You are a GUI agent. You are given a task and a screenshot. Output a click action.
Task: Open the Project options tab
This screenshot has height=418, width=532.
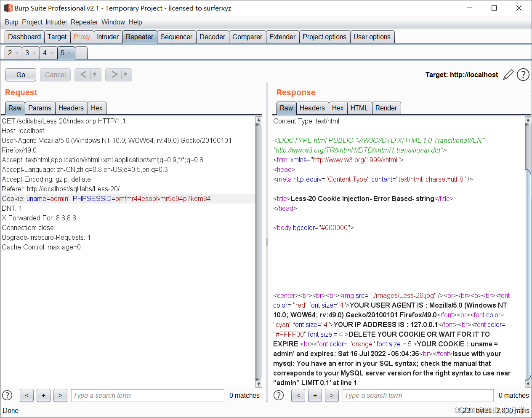(x=325, y=37)
